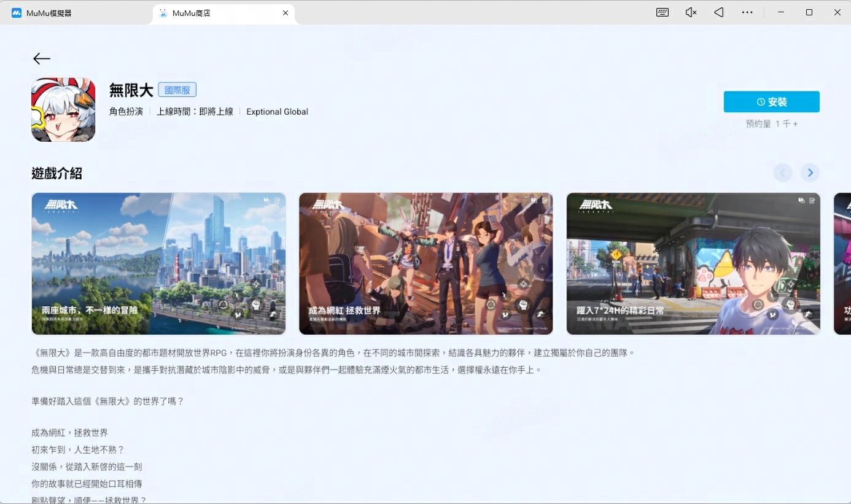Show previous screenshots with left chevron
Viewport: 851px width, 504px height.
(x=782, y=173)
